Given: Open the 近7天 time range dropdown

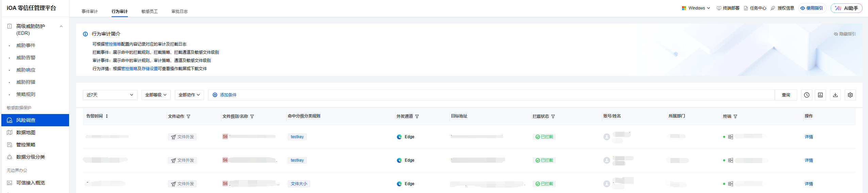Looking at the screenshot, I should pyautogui.click(x=110, y=95).
